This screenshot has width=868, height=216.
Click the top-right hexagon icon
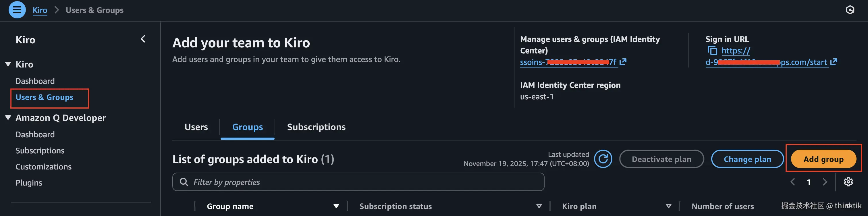point(850,10)
